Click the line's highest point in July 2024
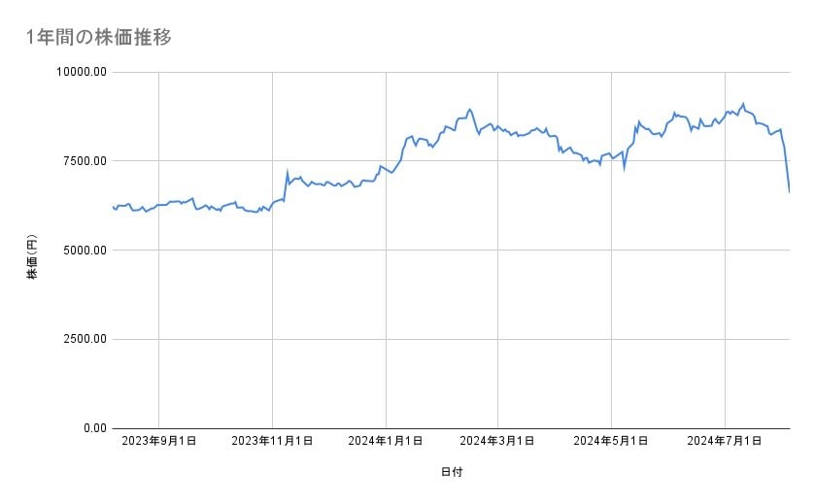The image size is (815, 504). [x=743, y=103]
